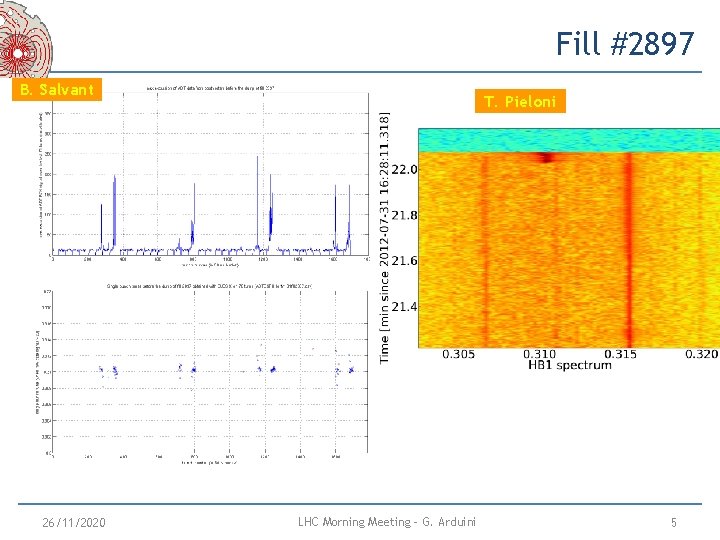Open the lower tune scatter plot
This screenshot has height=540, width=720.
coord(210,372)
